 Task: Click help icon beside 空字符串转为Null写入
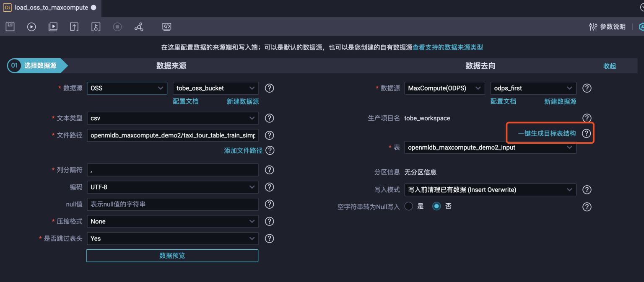(x=587, y=207)
